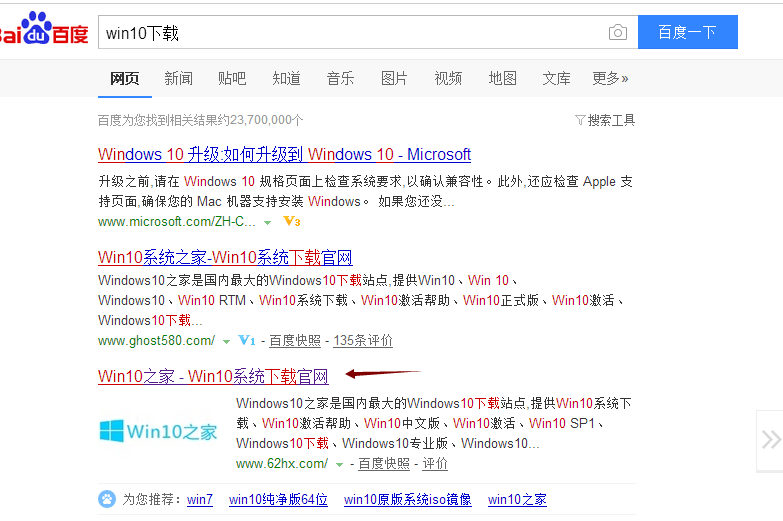Open the Win10之家 - Win10系统下载官网 result
This screenshot has width=783, height=521.
(x=213, y=376)
